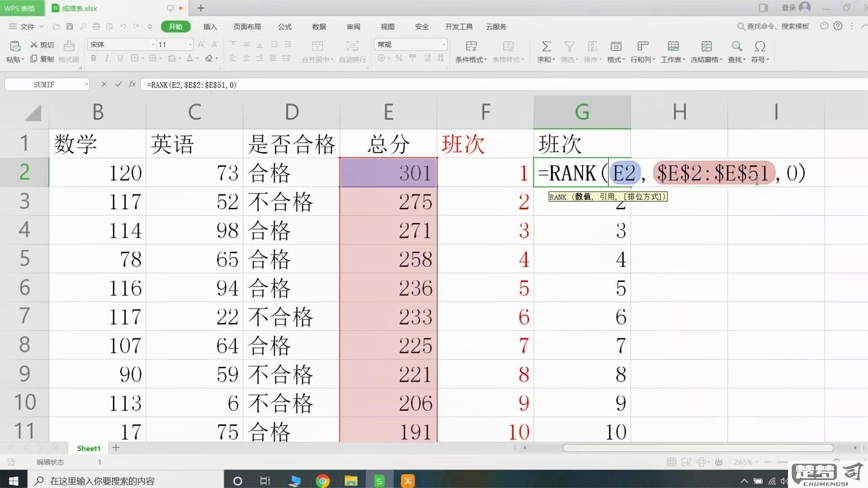868x488 pixels.
Task: Click the select-all corner triangle
Action: pyautogui.click(x=32, y=113)
